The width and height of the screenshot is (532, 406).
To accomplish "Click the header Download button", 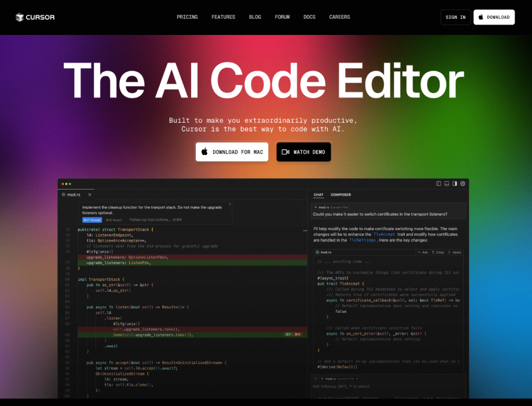I will tap(494, 17).
